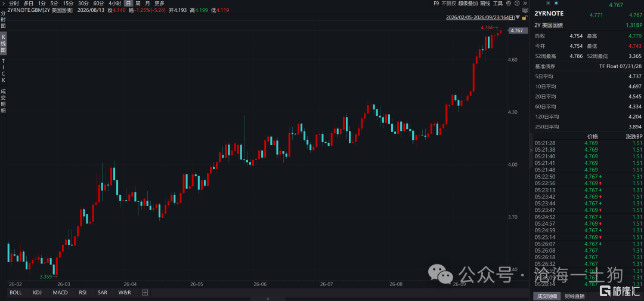Open the settings gear icon
The height and width of the screenshot is (301, 644).
click(x=509, y=4)
